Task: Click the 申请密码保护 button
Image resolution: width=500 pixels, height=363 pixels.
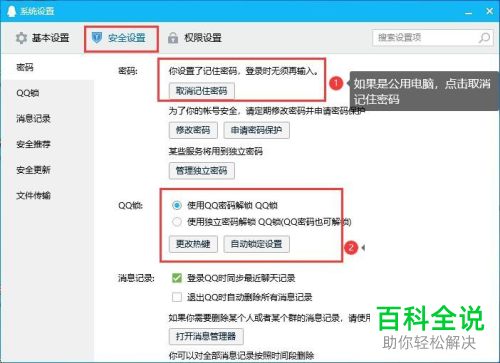Action: click(256, 130)
